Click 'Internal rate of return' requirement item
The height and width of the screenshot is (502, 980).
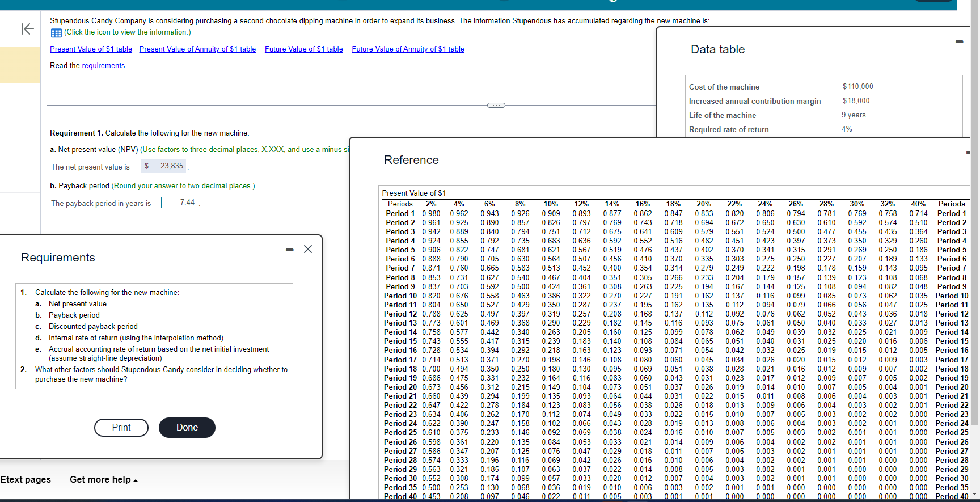136,338
